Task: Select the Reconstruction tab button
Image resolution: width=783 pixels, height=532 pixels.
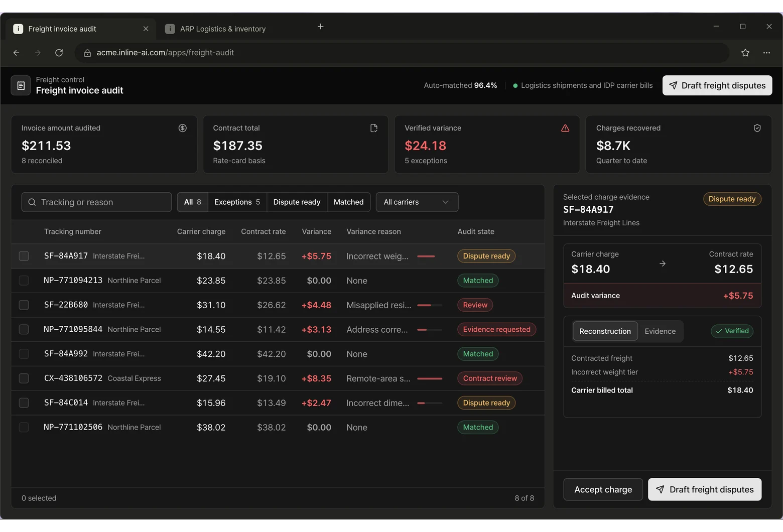Action: [x=605, y=331]
